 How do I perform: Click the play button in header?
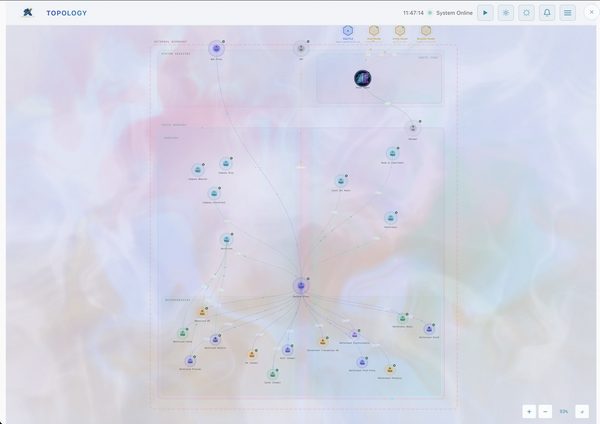click(x=485, y=13)
